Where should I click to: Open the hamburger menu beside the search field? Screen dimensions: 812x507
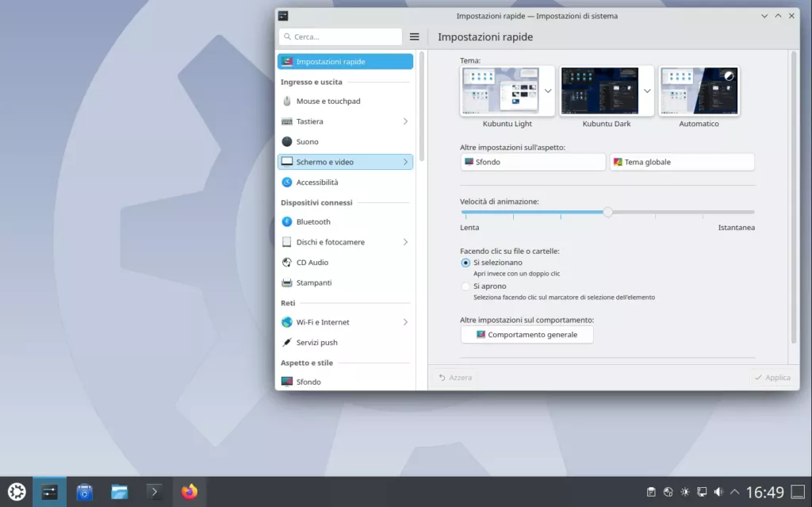pos(414,36)
